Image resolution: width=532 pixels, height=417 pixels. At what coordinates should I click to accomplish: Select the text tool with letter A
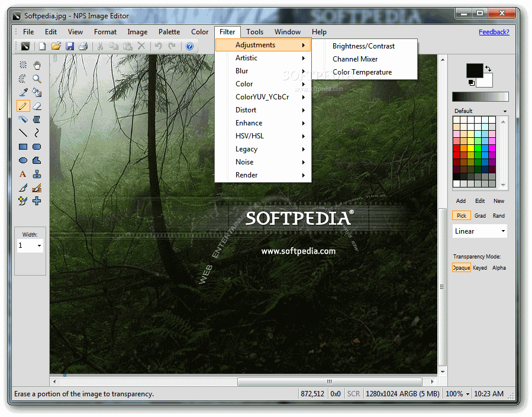click(22, 174)
